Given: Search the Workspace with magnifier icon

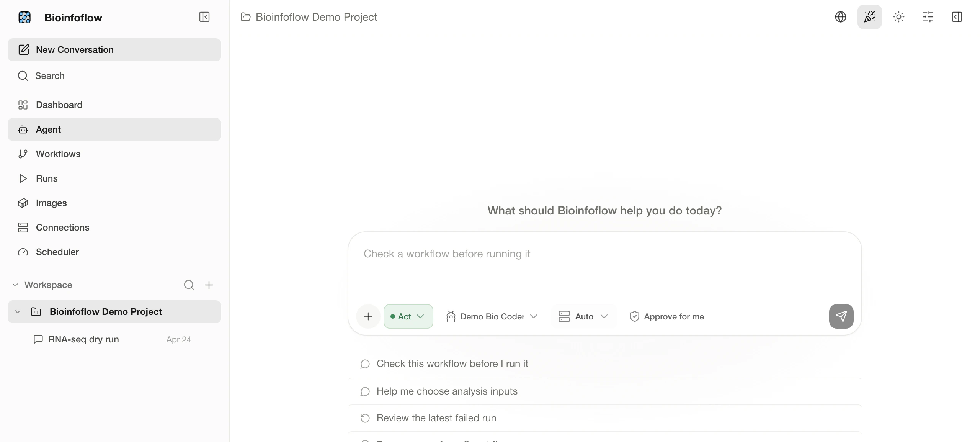Looking at the screenshot, I should (189, 285).
